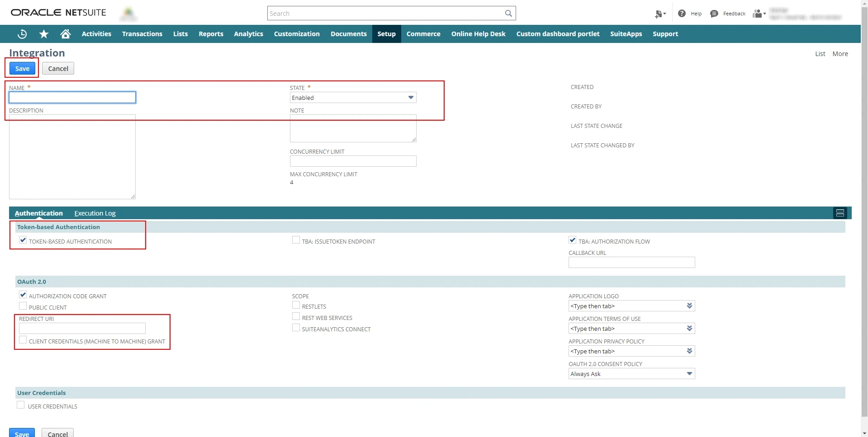Screen dimensions: 868x437
Task: Uncheck TBA: Authorization Flow checkbox
Action: [x=573, y=240]
